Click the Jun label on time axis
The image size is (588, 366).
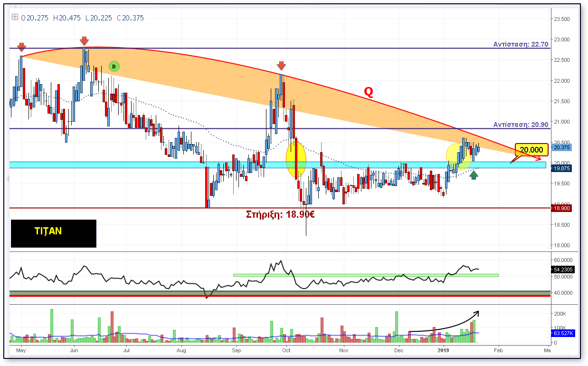[x=74, y=351]
